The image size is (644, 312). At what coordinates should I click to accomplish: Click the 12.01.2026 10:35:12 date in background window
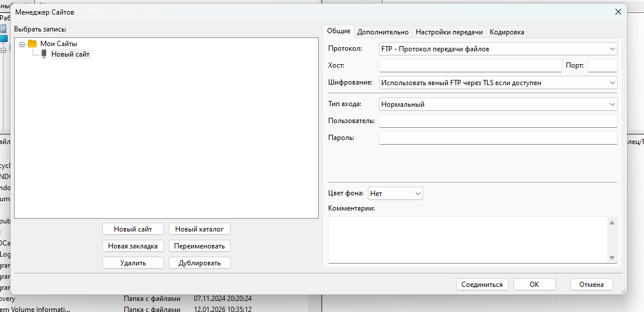click(x=222, y=309)
